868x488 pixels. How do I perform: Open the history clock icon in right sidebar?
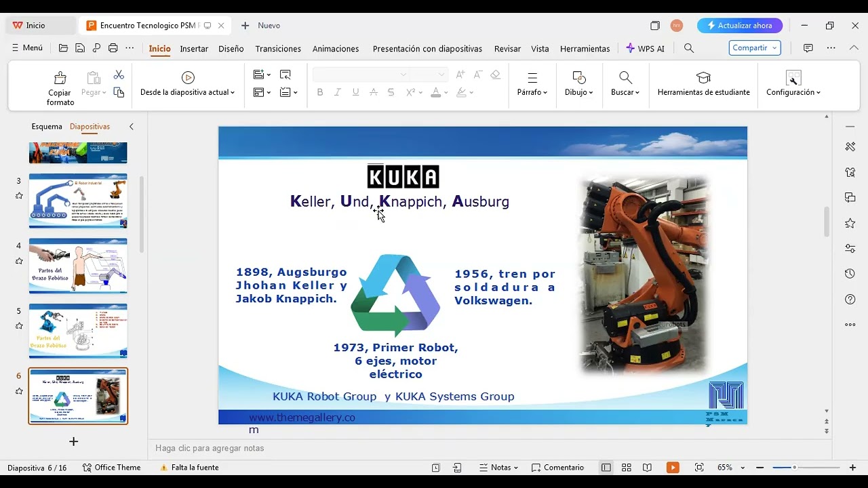(850, 274)
